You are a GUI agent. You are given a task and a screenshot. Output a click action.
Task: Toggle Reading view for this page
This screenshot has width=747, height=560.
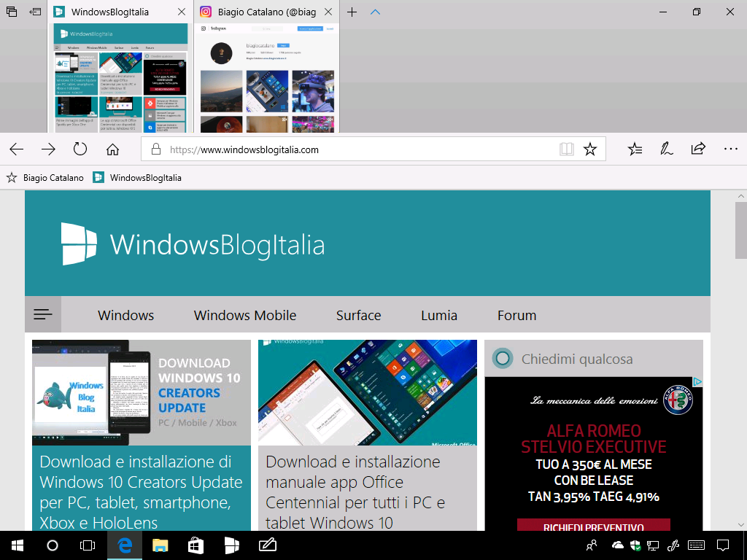(566, 149)
